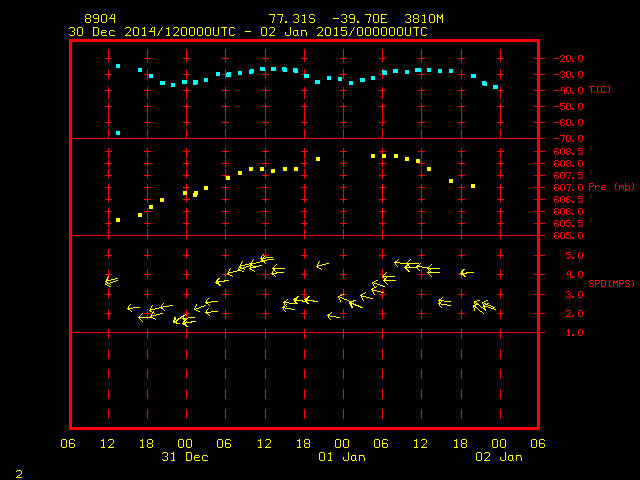Click the 607.0 pressure axis label
This screenshot has width=640, height=480.
pos(569,188)
